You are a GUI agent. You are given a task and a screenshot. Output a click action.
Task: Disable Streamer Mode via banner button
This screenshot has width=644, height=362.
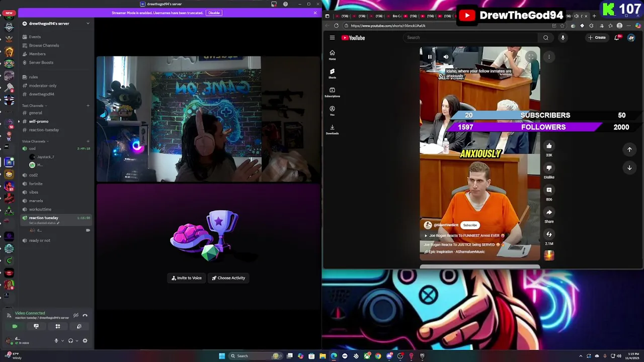(x=214, y=13)
